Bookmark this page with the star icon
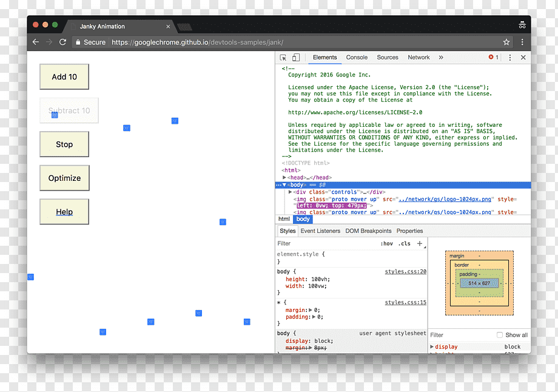 (x=506, y=42)
